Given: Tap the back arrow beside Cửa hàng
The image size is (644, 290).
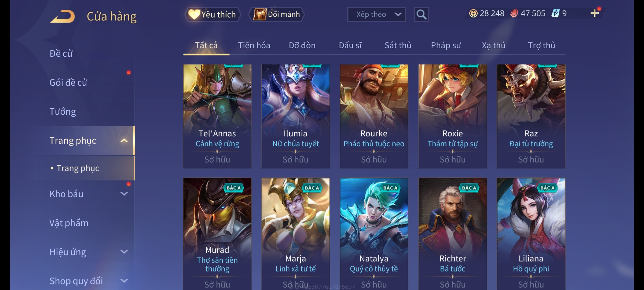Looking at the screenshot, I should coord(63,17).
